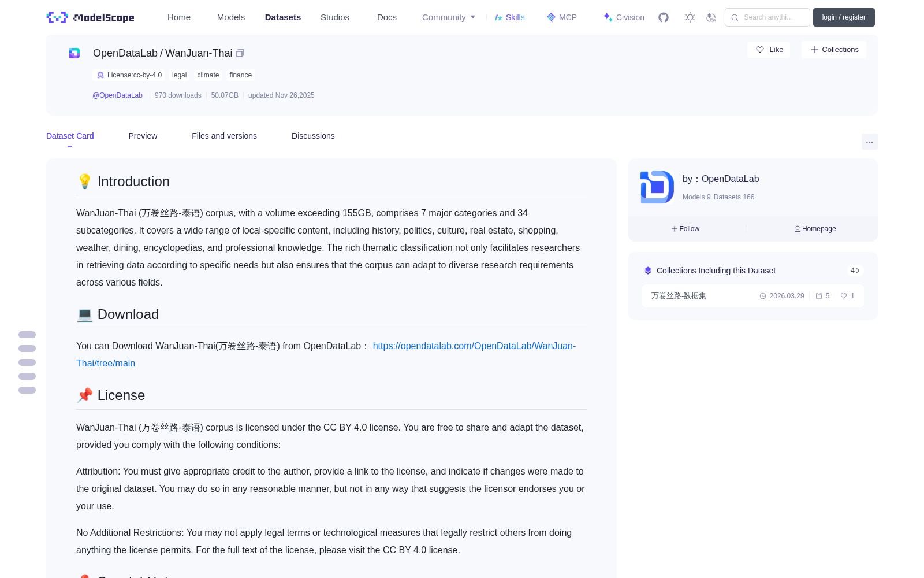Screen dimensions: 924x578
Task: Go to the Home menu item
Action: (x=179, y=17)
